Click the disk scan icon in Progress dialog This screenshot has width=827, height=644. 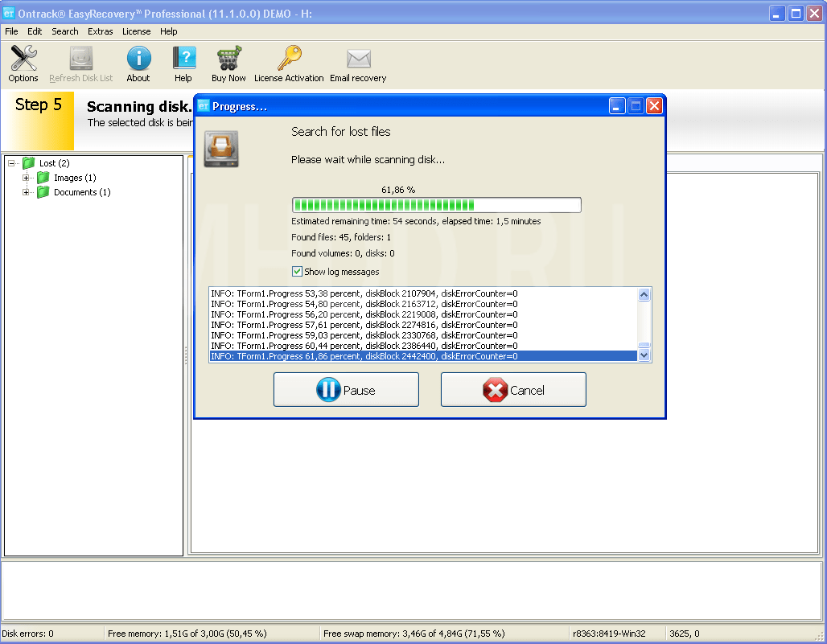[x=221, y=150]
